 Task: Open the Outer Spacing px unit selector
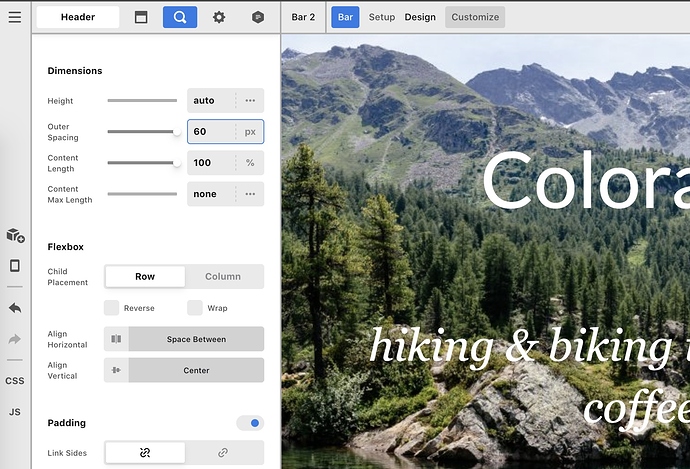pos(250,132)
